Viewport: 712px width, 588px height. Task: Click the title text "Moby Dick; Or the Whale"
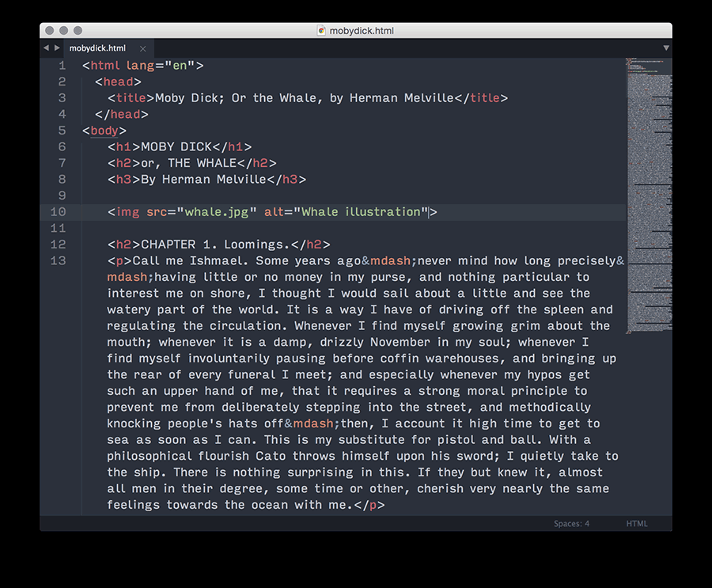click(x=235, y=98)
